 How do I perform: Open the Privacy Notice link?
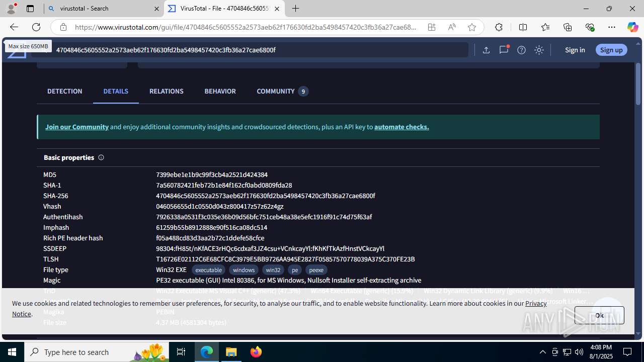click(536, 303)
